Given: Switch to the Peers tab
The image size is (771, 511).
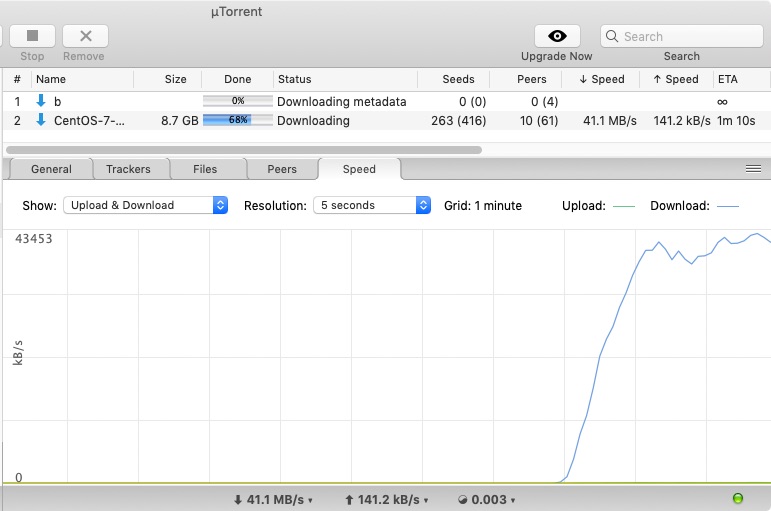Looking at the screenshot, I should [282, 169].
